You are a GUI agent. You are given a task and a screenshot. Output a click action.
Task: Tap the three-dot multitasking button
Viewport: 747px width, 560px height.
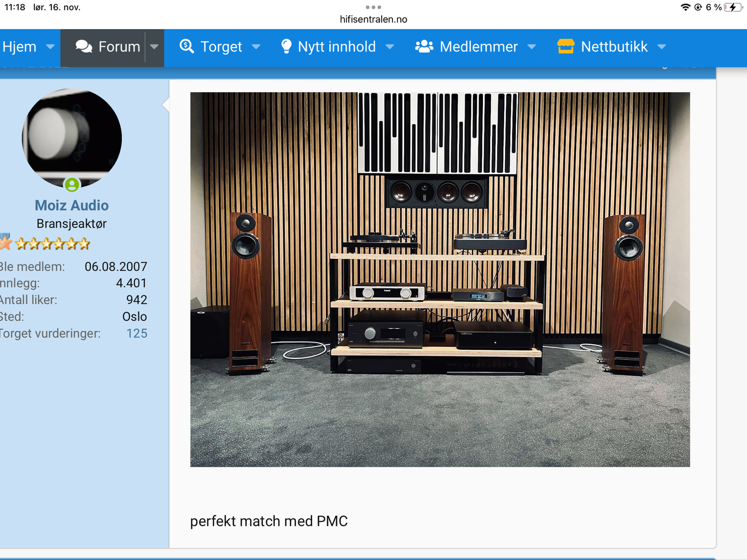click(x=374, y=7)
